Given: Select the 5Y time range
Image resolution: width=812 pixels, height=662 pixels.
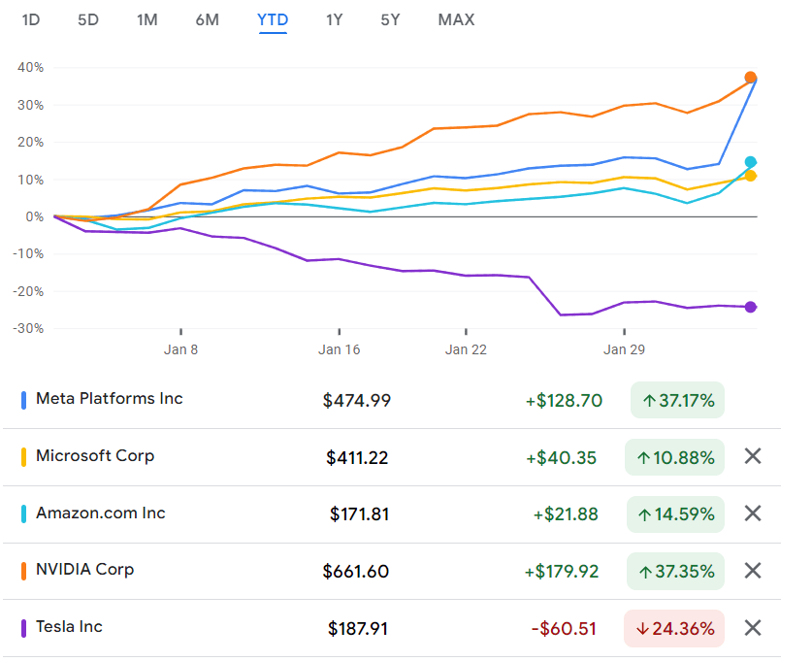Looking at the screenshot, I should tap(390, 19).
